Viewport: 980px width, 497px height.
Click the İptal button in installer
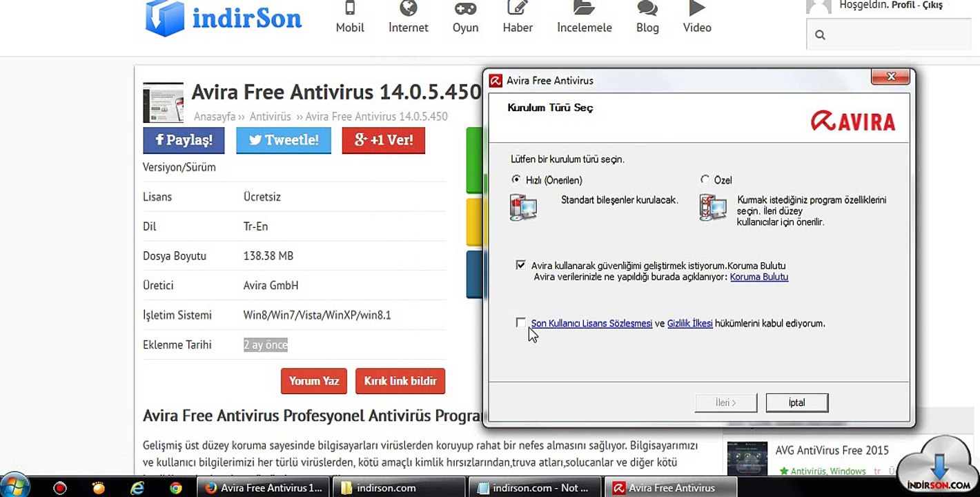(x=797, y=402)
